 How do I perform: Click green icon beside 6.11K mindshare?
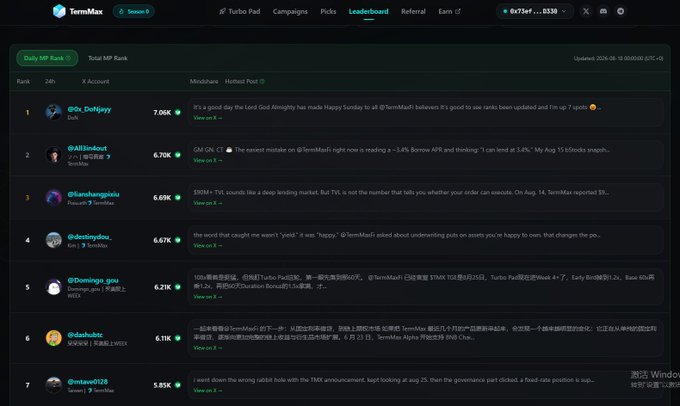point(178,338)
